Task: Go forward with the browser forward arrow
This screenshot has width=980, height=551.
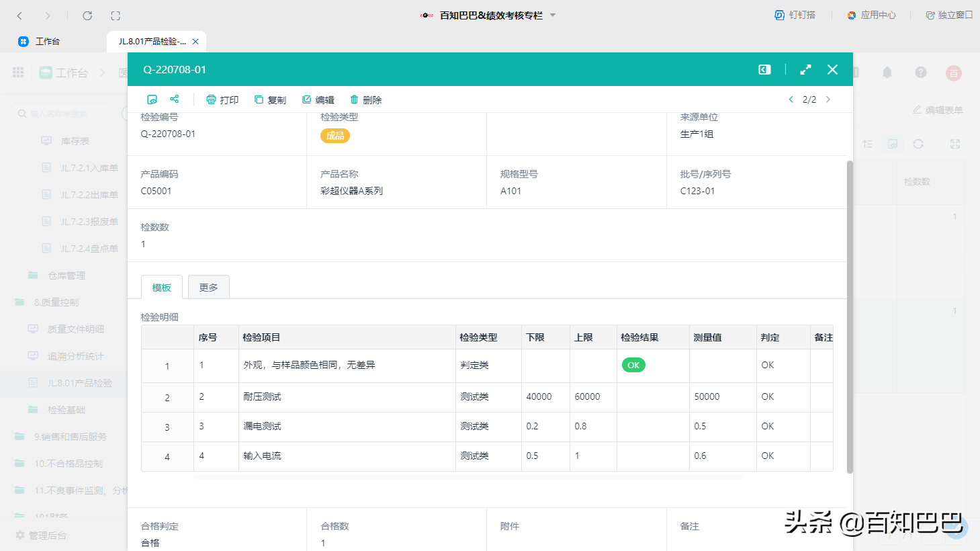Action: (x=48, y=15)
